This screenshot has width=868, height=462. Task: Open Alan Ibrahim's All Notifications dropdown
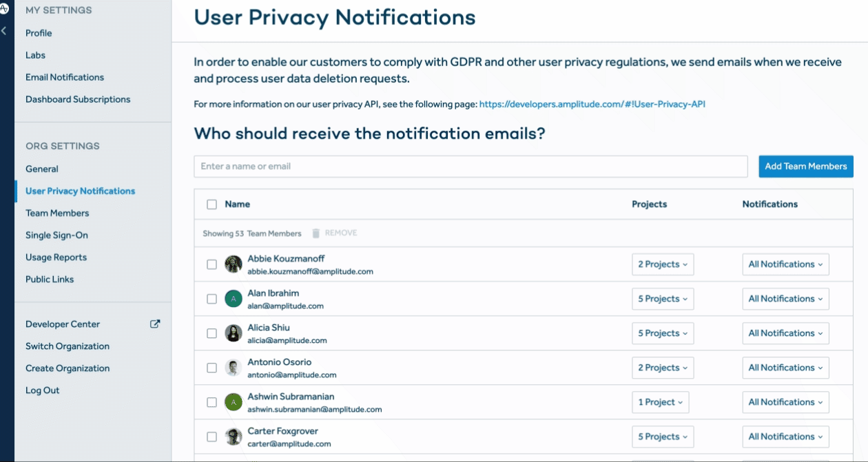[785, 298]
